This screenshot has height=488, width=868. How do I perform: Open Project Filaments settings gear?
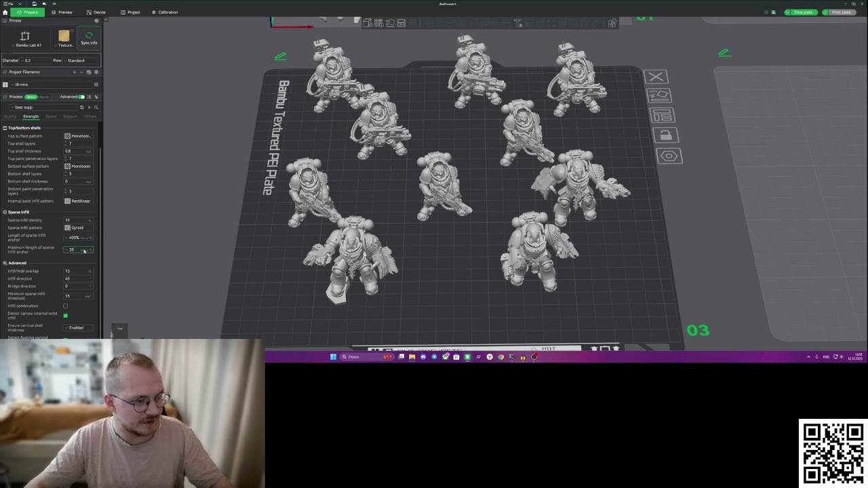[x=96, y=72]
